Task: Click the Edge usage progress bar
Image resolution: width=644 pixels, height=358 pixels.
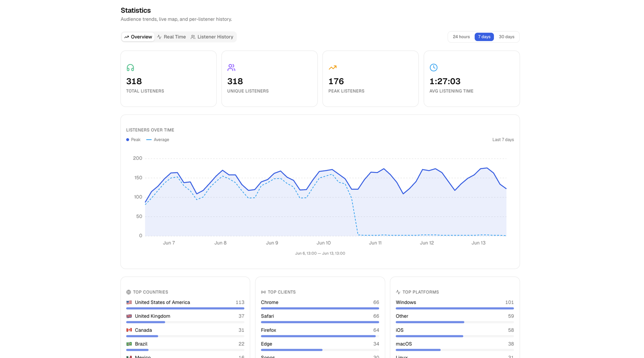Action: coord(320,350)
